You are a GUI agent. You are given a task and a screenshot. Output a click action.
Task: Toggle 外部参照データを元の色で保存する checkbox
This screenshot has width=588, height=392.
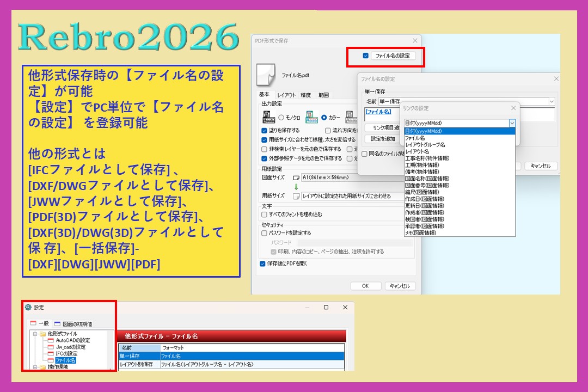tap(265, 158)
